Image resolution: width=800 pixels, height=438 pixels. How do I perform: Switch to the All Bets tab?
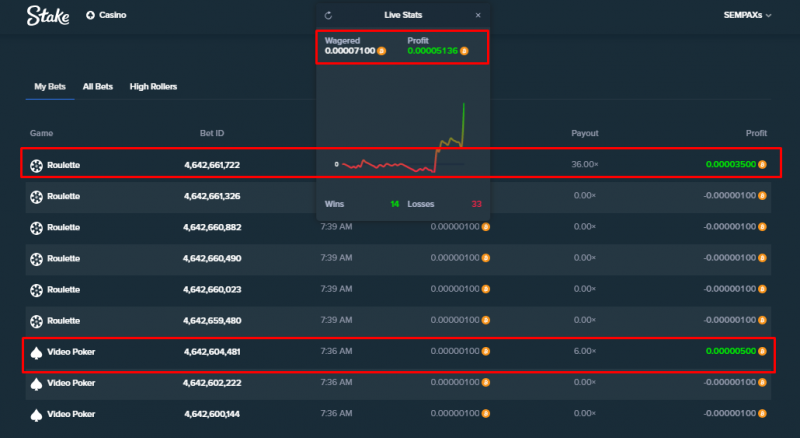98,87
